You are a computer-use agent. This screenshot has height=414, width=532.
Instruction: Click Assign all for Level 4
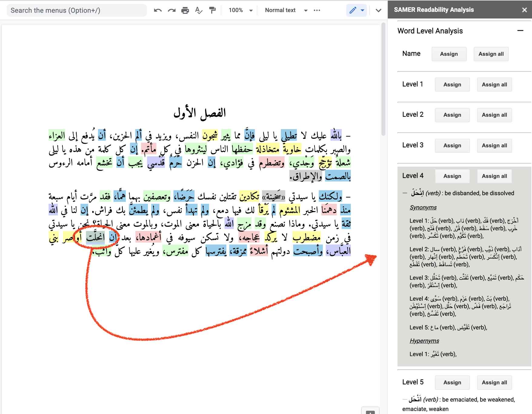[494, 176]
